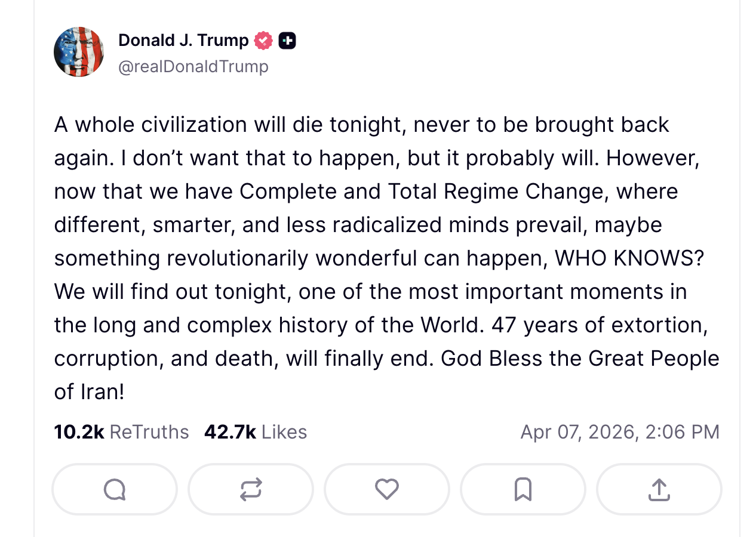ReTruth the post using the circular arrows icon
The width and height of the screenshot is (756, 537).
coord(250,489)
